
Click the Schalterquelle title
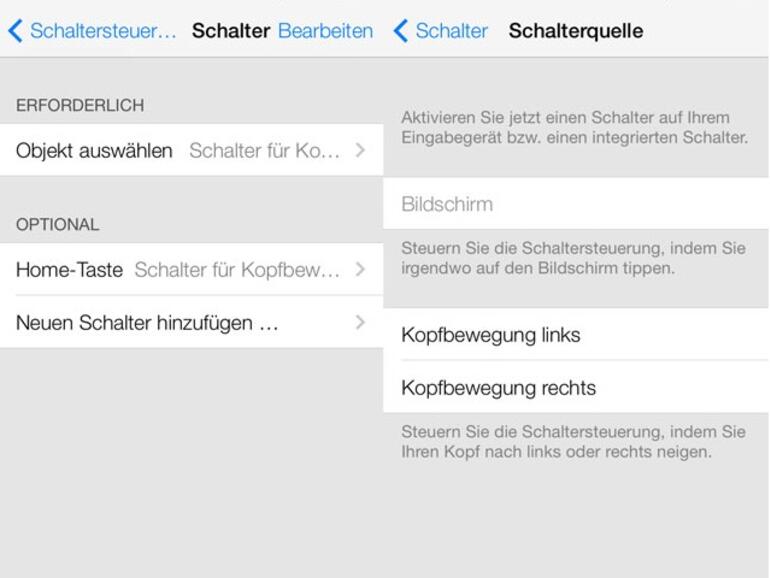click(x=575, y=31)
